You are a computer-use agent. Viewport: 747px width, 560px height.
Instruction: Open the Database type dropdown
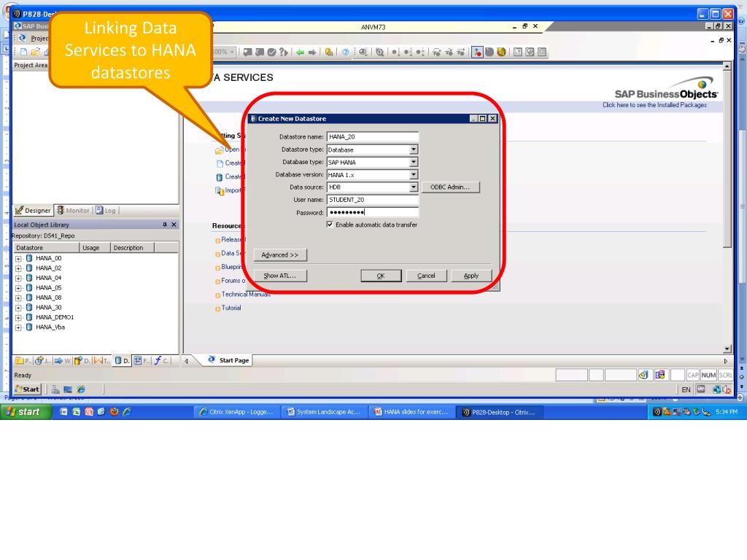coord(414,162)
